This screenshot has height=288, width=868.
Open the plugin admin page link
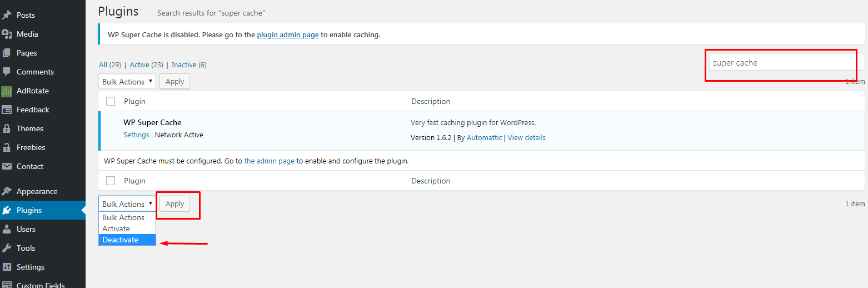tap(288, 34)
